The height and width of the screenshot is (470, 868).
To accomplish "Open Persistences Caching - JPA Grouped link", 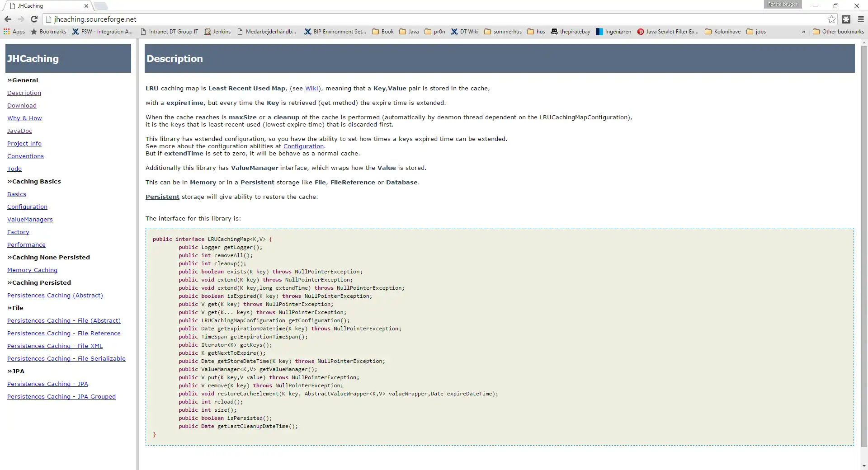I will point(61,396).
